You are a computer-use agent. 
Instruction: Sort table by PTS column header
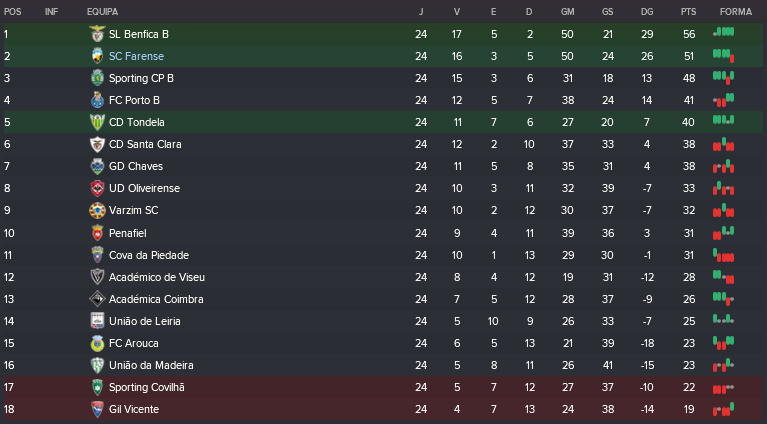pos(688,11)
